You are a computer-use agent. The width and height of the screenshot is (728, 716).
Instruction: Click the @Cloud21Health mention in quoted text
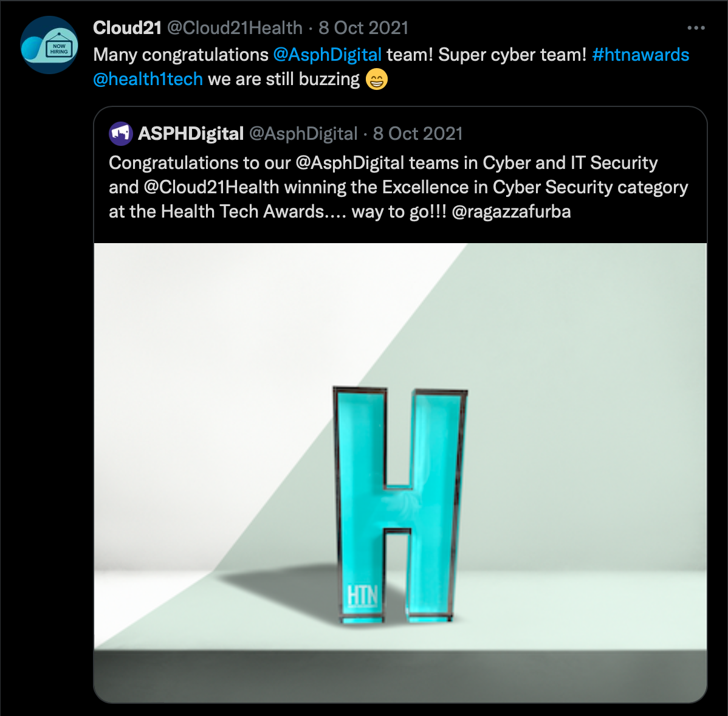pos(211,187)
